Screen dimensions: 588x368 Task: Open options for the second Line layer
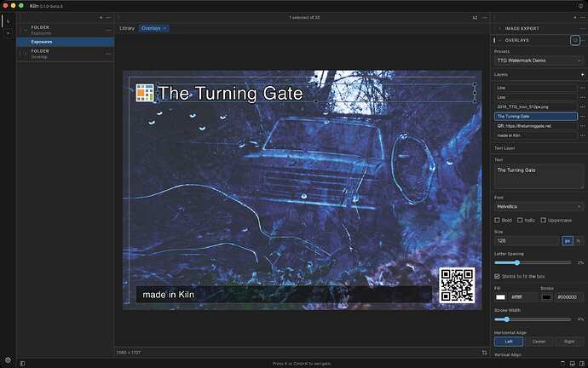[582, 97]
